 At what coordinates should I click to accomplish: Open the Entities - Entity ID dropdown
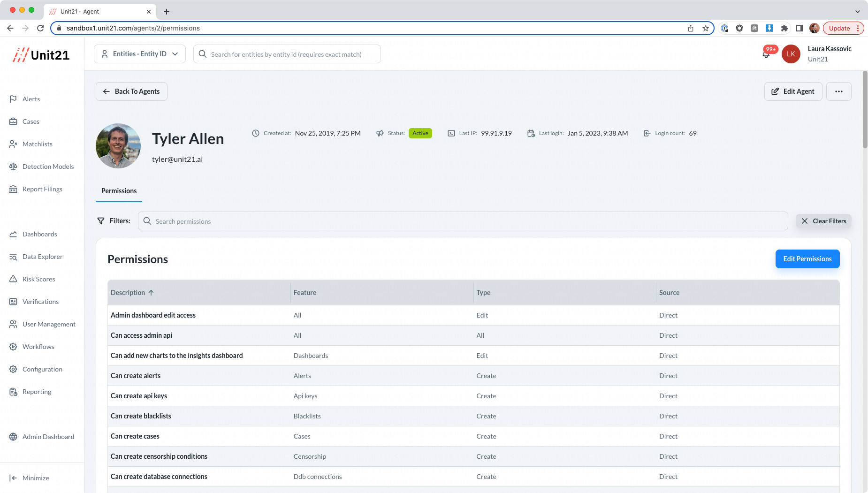click(x=140, y=54)
